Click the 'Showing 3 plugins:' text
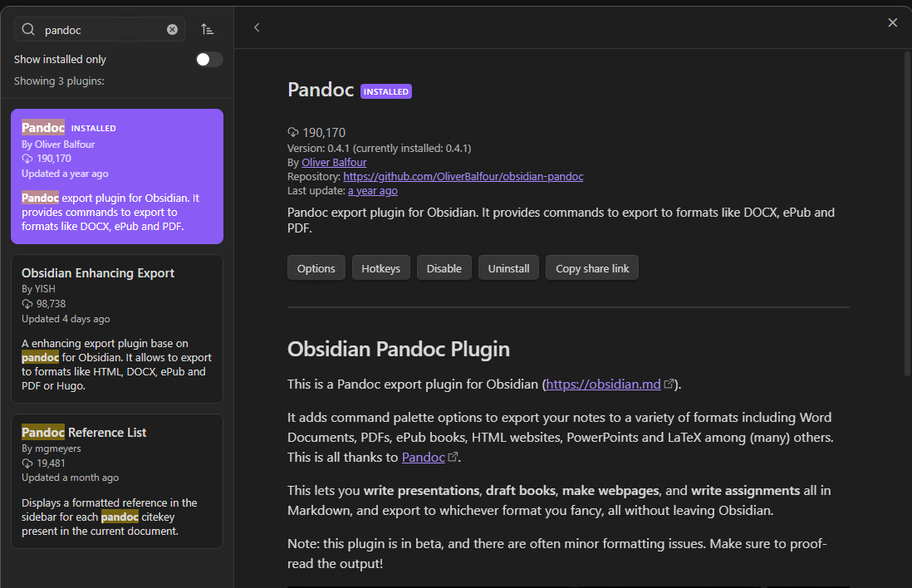Screen dimensions: 912x588 (x=59, y=81)
